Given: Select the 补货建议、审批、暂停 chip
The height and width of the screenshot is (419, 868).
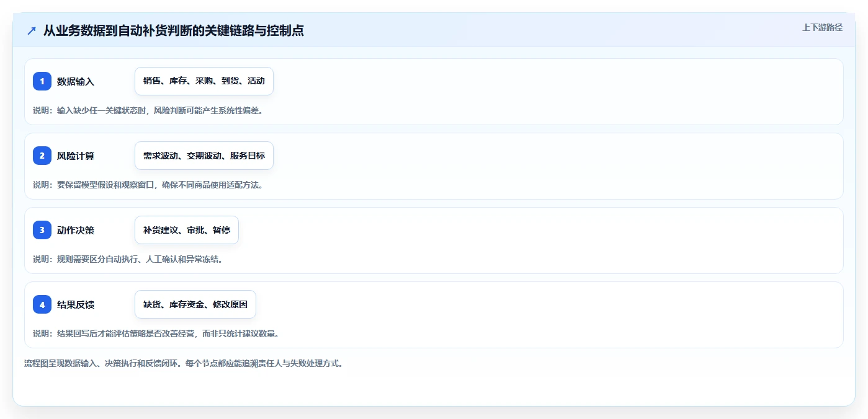Looking at the screenshot, I should [x=187, y=230].
